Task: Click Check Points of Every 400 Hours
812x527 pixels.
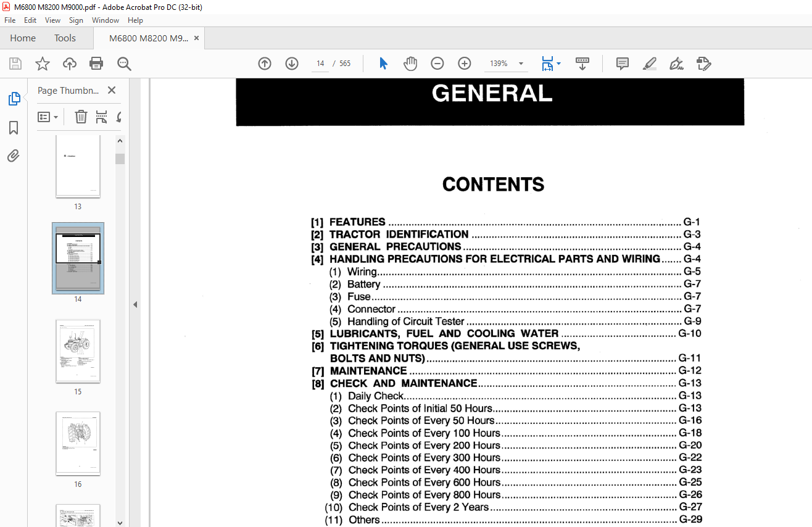Action: pyautogui.click(x=515, y=470)
